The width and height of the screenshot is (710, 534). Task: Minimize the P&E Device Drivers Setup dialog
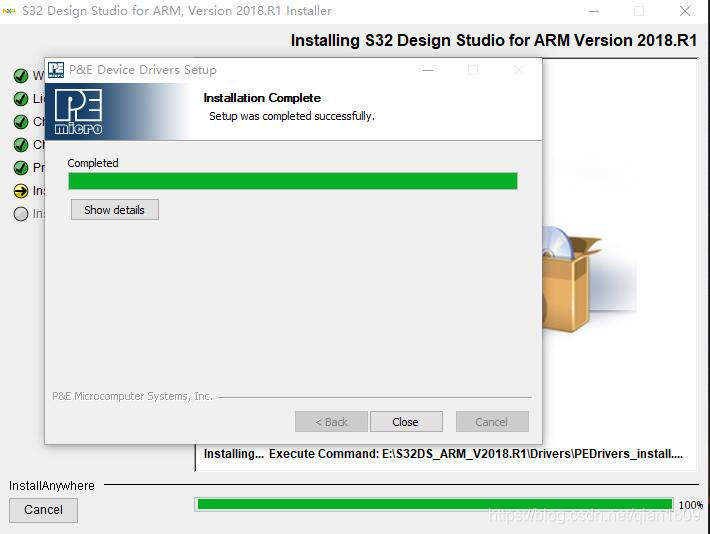tap(428, 70)
